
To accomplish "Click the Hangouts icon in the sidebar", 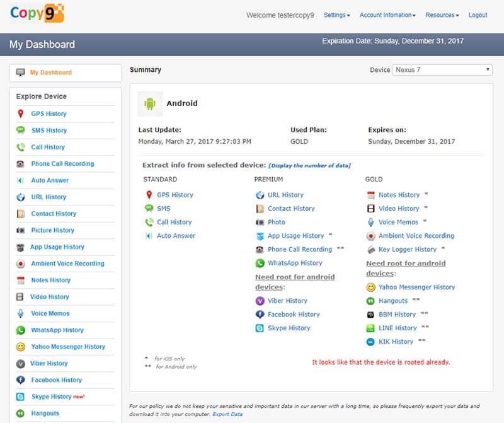I will (20, 414).
